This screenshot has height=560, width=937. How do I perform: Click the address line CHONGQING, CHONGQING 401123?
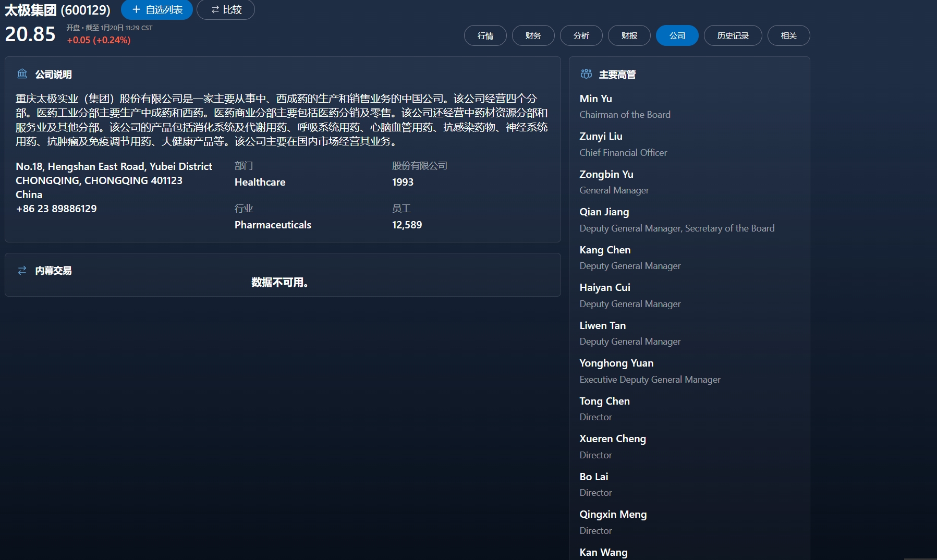pos(99,180)
